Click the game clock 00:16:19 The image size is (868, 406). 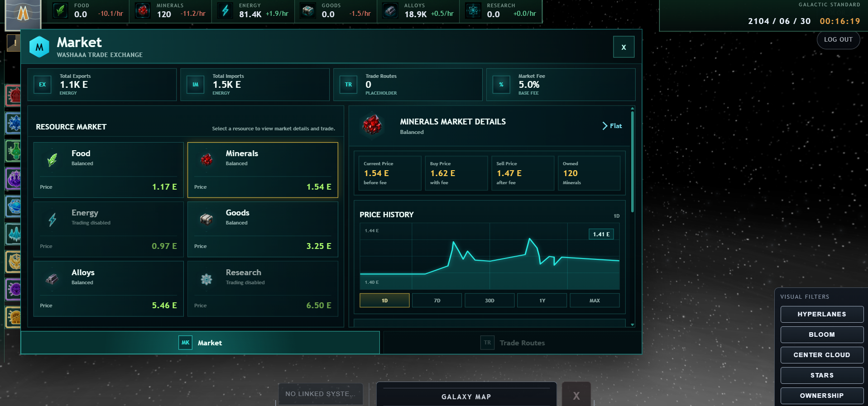[x=839, y=21]
